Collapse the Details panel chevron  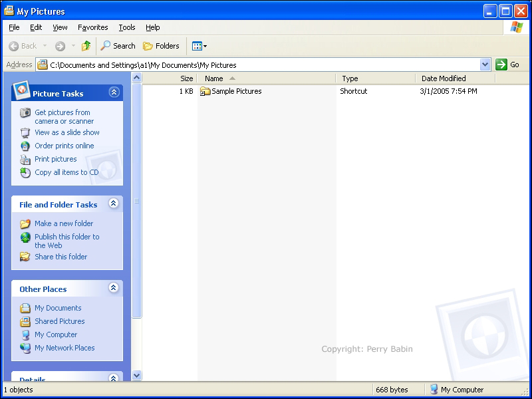coord(113,377)
